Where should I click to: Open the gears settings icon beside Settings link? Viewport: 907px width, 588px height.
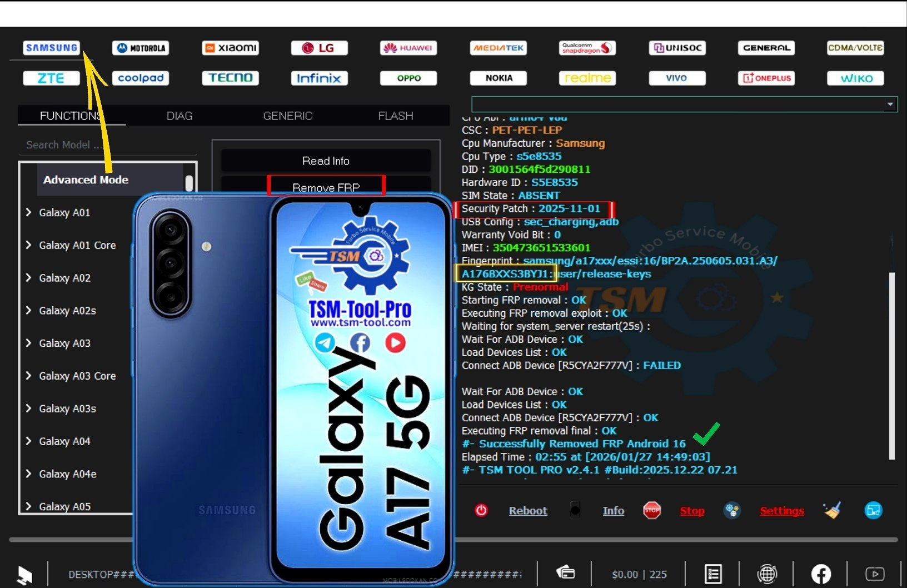point(732,510)
